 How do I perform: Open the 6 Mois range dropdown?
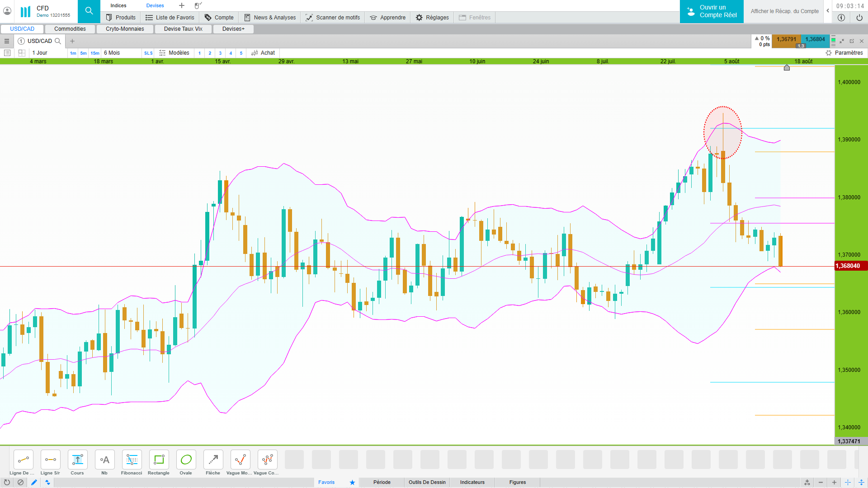point(112,53)
